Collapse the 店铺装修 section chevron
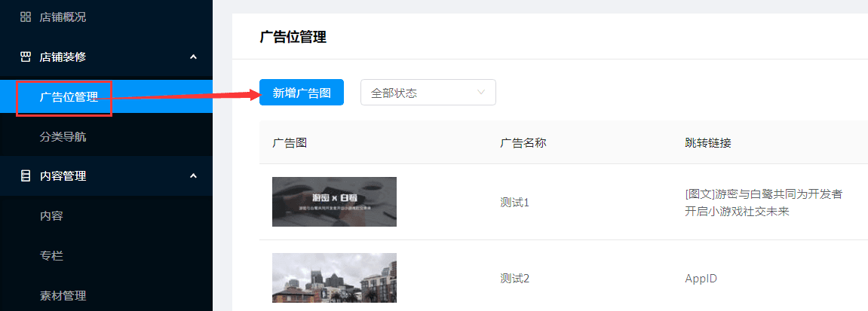 (x=193, y=56)
